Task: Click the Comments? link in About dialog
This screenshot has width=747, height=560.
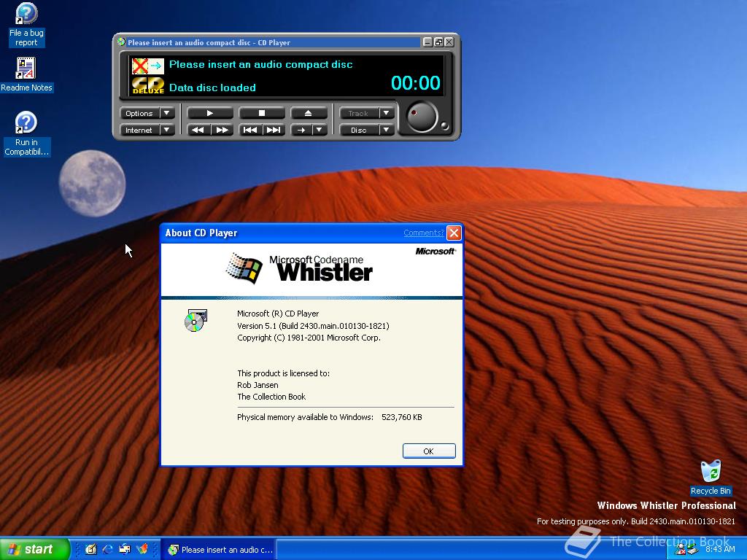Action: point(424,233)
